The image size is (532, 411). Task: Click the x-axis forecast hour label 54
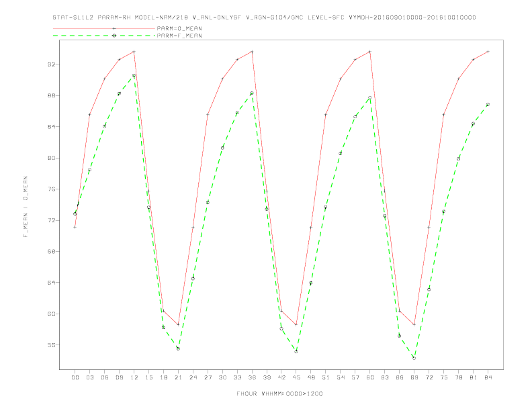pos(341,377)
